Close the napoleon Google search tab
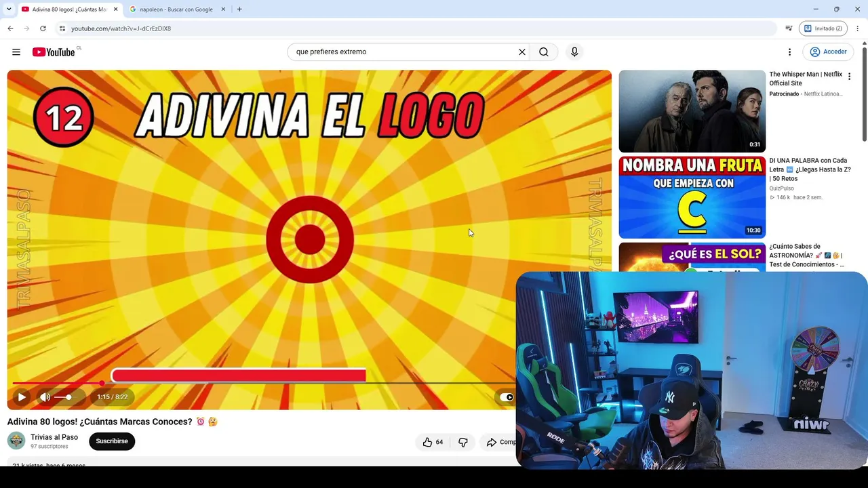This screenshot has width=868, height=488. (223, 9)
